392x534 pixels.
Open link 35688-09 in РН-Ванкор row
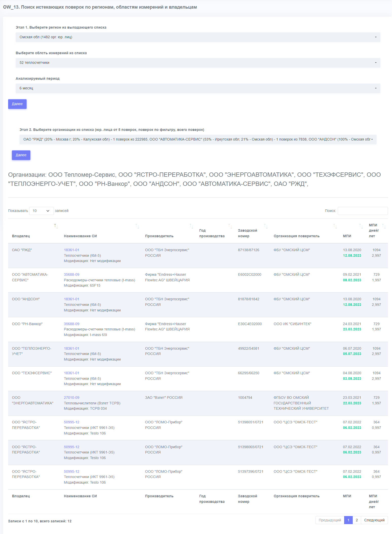[71, 324]
